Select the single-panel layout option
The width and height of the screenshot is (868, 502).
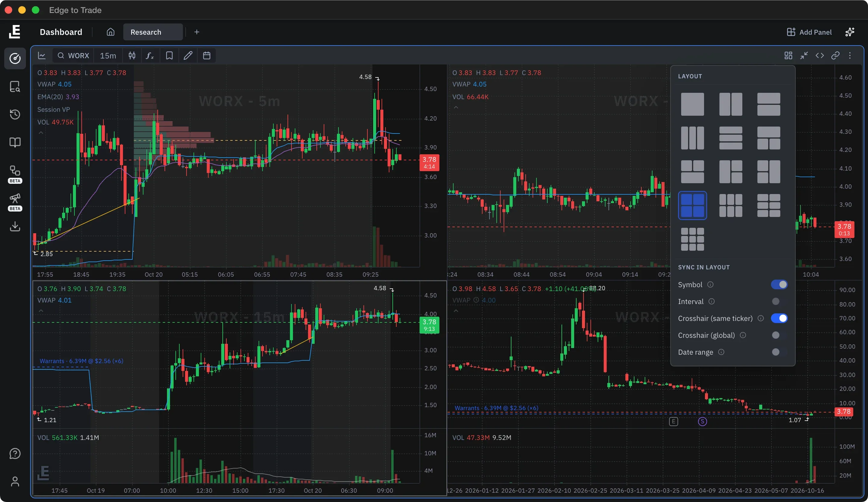coord(692,104)
